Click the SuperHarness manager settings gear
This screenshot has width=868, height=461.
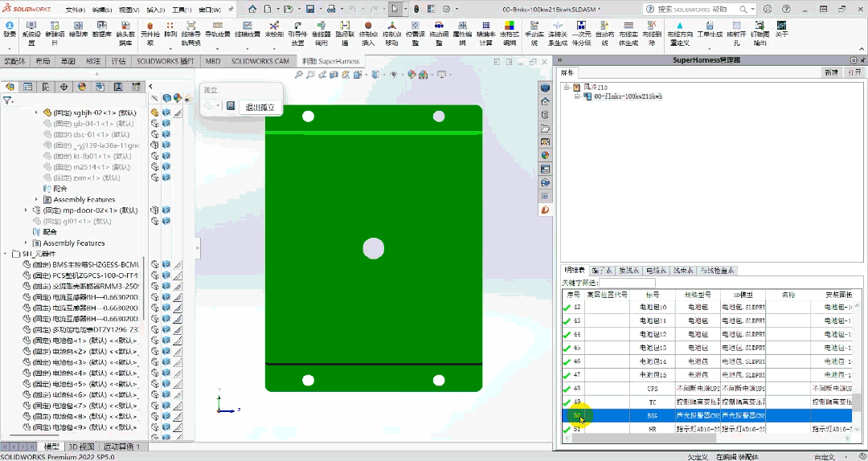point(854,59)
